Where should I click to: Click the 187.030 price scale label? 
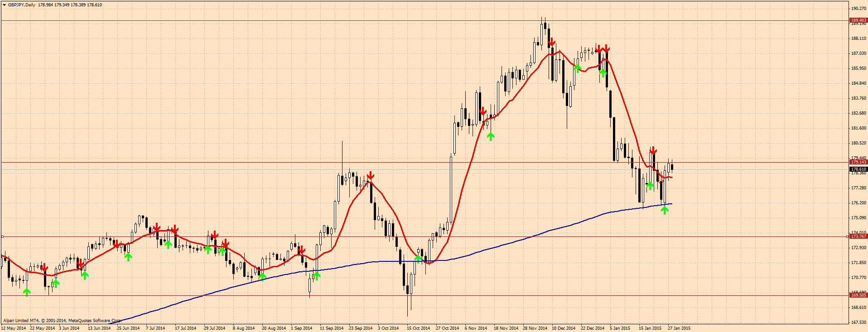[x=859, y=53]
